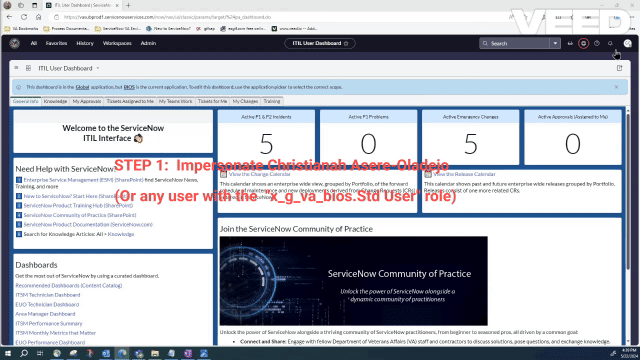Switch to the Knowledge tab
Screen dimensions: 640x360
pyautogui.click(x=55, y=101)
